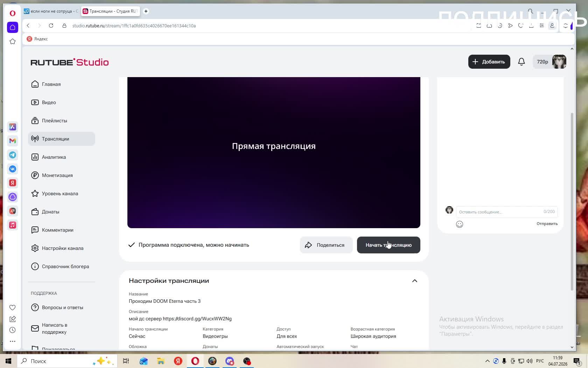The image size is (588, 368).
Task: Click Начать трансляцию button
Action: pos(388,245)
